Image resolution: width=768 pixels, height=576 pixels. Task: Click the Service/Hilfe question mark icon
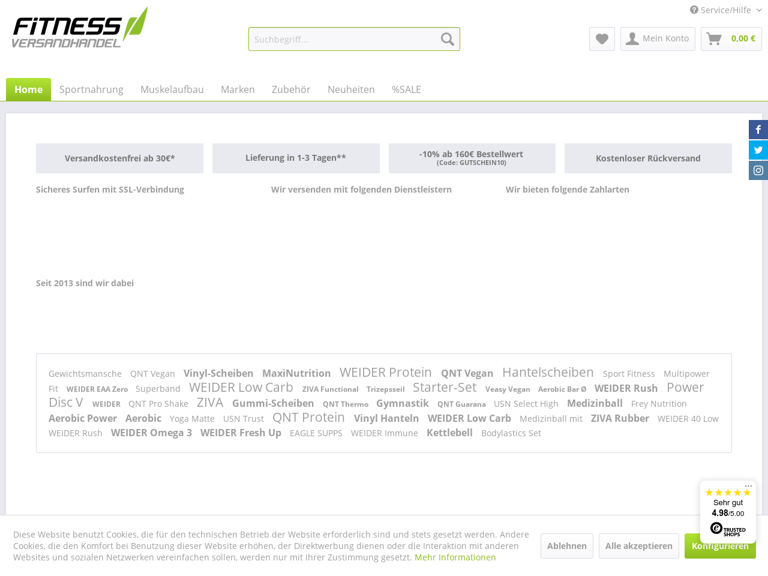click(x=694, y=10)
